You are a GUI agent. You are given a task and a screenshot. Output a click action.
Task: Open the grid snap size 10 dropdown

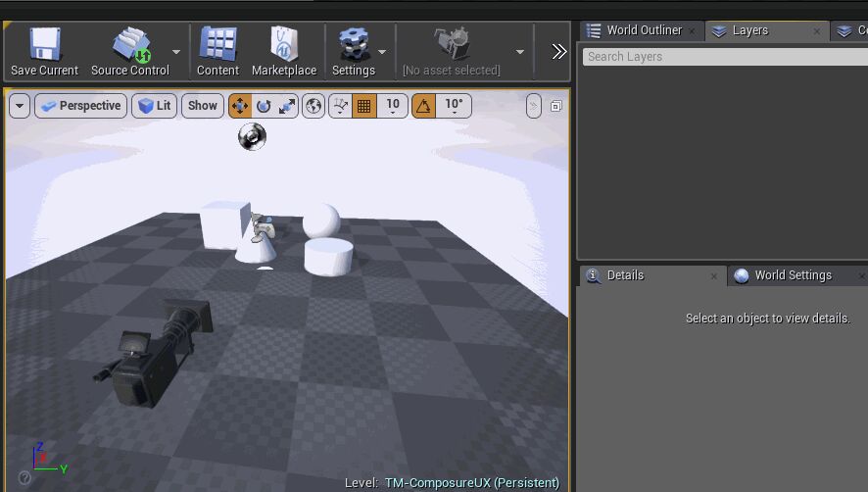point(393,106)
